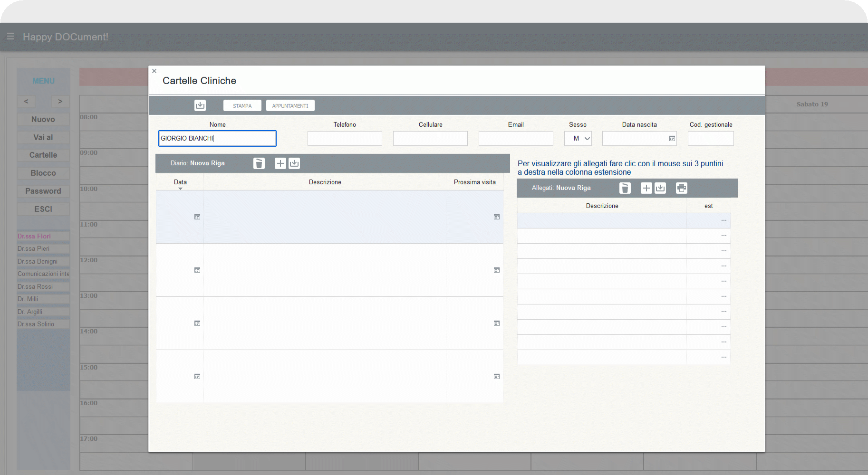
Task: Delete the Allegati row with trash icon
Action: 625,188
